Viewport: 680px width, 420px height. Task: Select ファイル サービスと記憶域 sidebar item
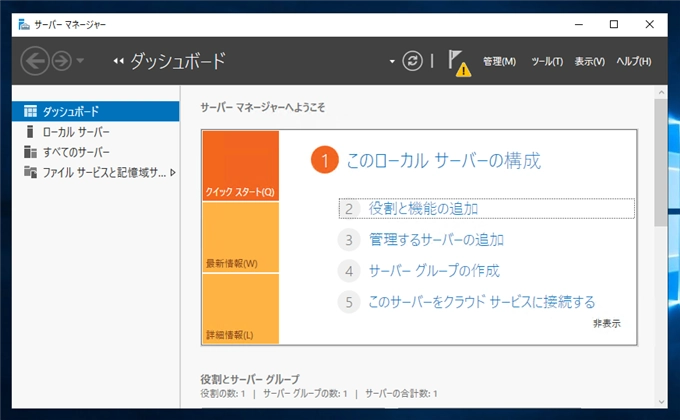click(x=95, y=173)
